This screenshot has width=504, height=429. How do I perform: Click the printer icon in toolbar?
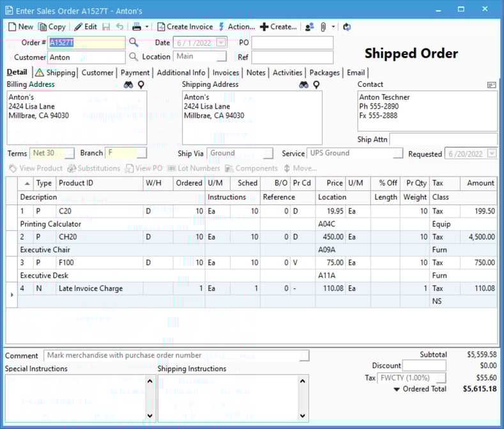[x=136, y=27]
